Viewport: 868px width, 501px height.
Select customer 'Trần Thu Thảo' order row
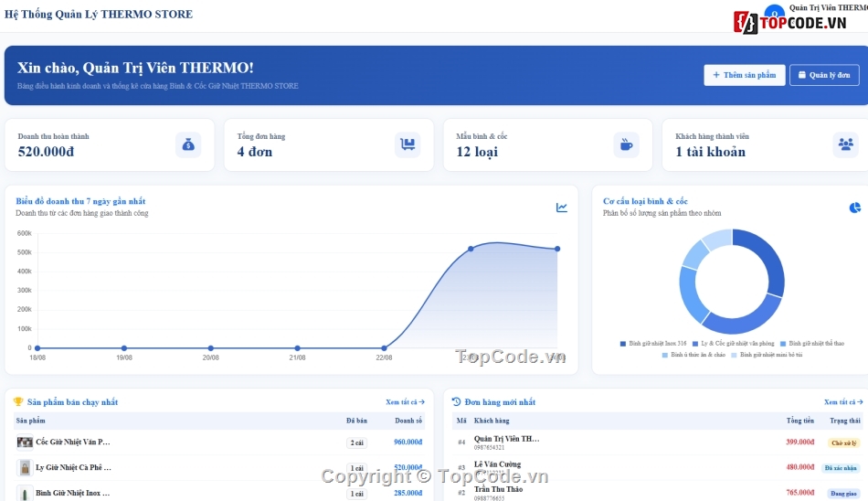pyautogui.click(x=498, y=489)
